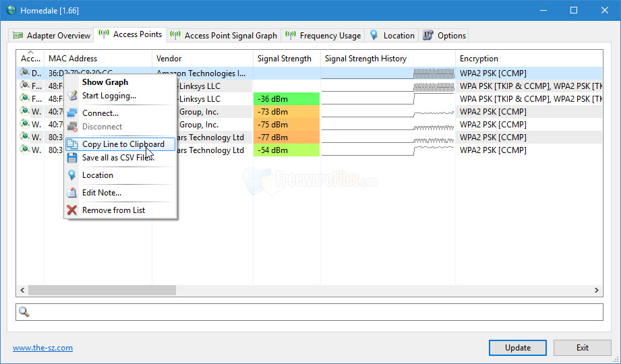This screenshot has width=621, height=364.
Task: Open the Access Point Signal Graph tab
Action: click(x=224, y=36)
